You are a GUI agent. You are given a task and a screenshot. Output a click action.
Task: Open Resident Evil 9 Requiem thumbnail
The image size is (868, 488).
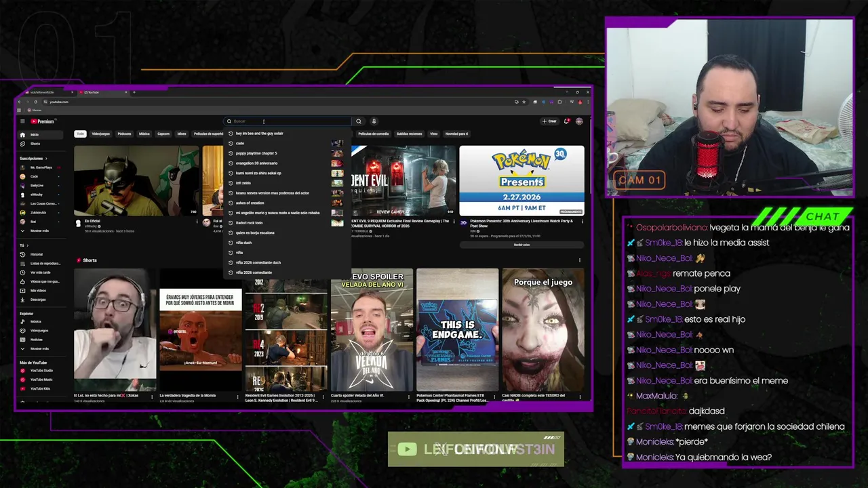click(x=404, y=180)
